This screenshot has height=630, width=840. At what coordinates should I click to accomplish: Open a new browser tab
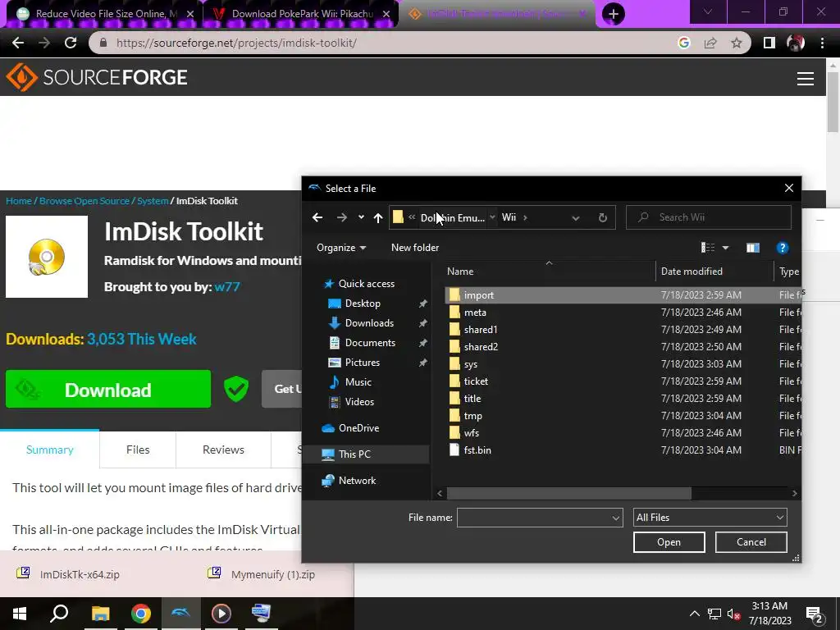614,14
